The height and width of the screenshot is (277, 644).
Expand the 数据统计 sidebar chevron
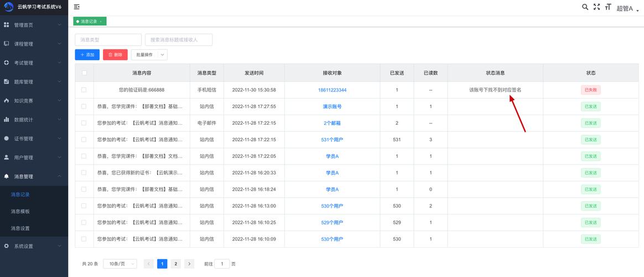coord(60,119)
